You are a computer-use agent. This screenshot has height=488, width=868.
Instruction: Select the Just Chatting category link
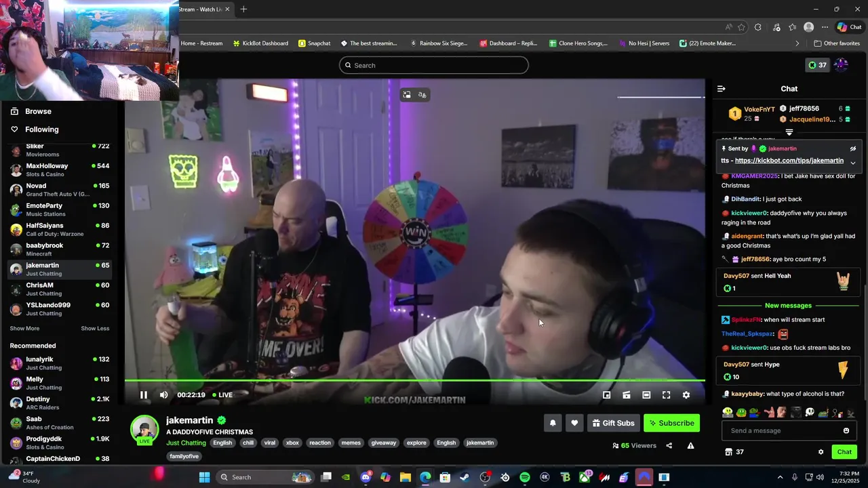186,443
